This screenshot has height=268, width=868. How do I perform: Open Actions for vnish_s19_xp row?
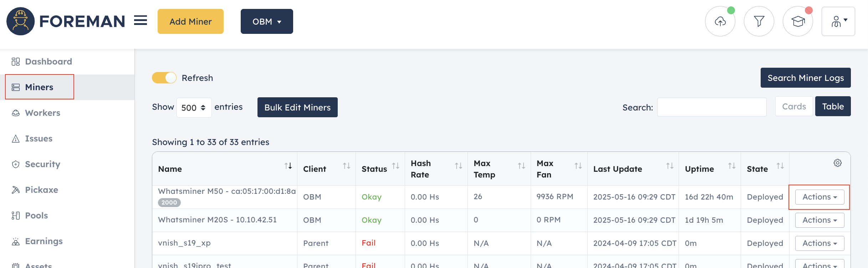pyautogui.click(x=820, y=243)
